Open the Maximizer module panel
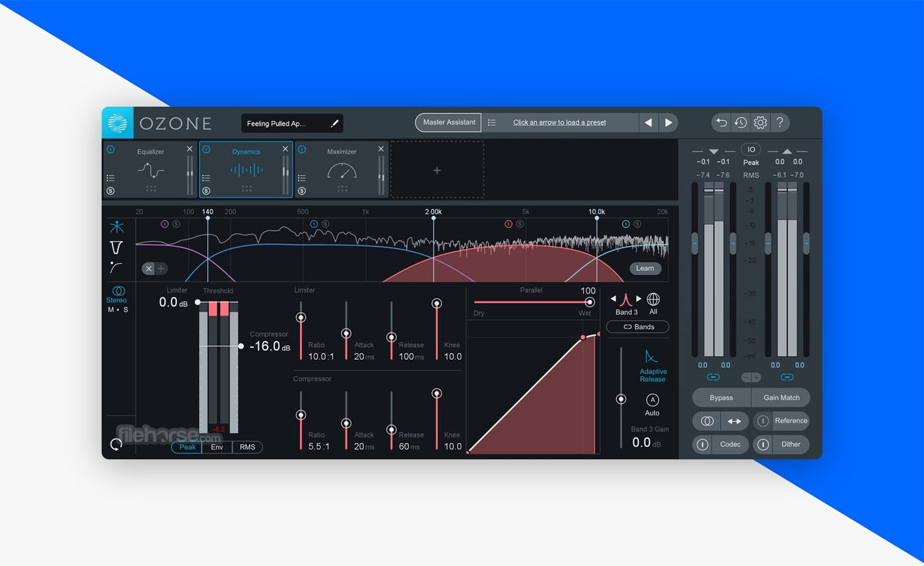 [341, 169]
